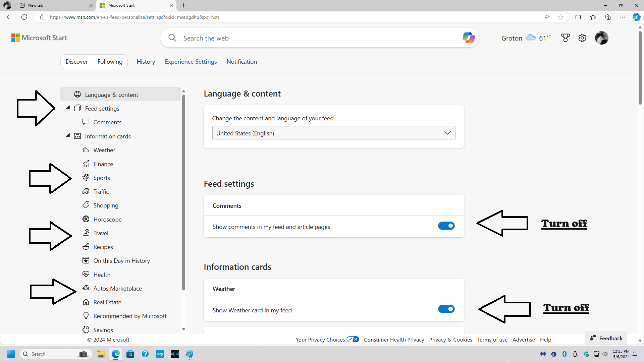Screen dimensions: 644x362
Task: Open the settings gear in page header
Action: [x=582, y=38]
